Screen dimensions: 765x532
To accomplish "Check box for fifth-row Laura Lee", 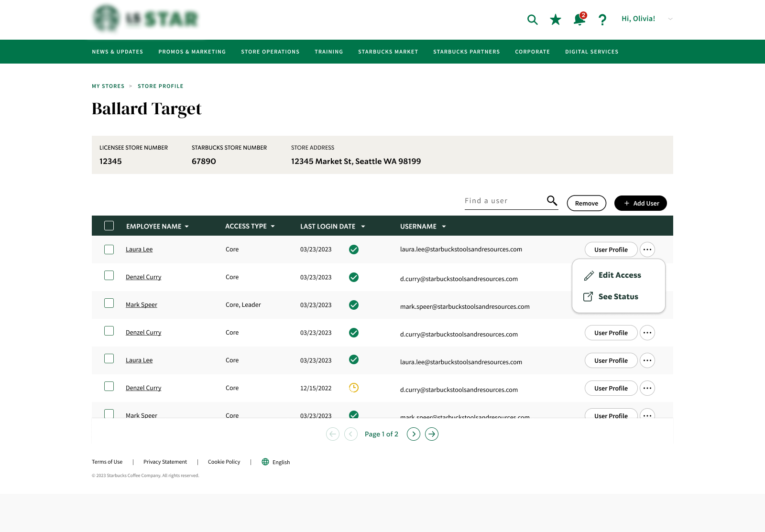I will click(x=109, y=358).
